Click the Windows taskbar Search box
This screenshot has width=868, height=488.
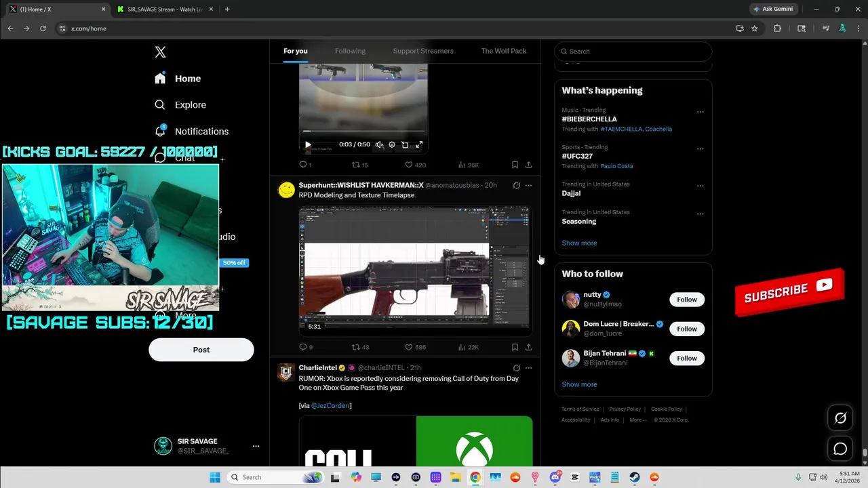(x=274, y=477)
